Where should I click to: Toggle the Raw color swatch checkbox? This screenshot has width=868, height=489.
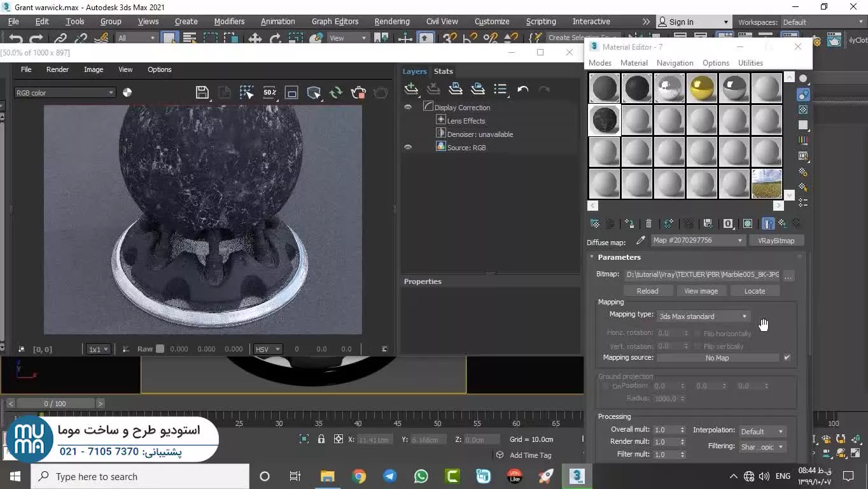(160, 349)
